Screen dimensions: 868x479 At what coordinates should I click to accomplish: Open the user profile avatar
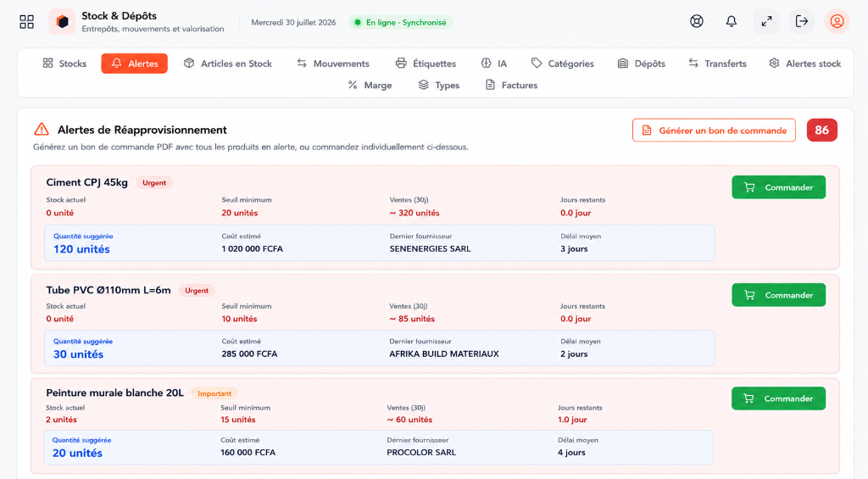tap(837, 21)
